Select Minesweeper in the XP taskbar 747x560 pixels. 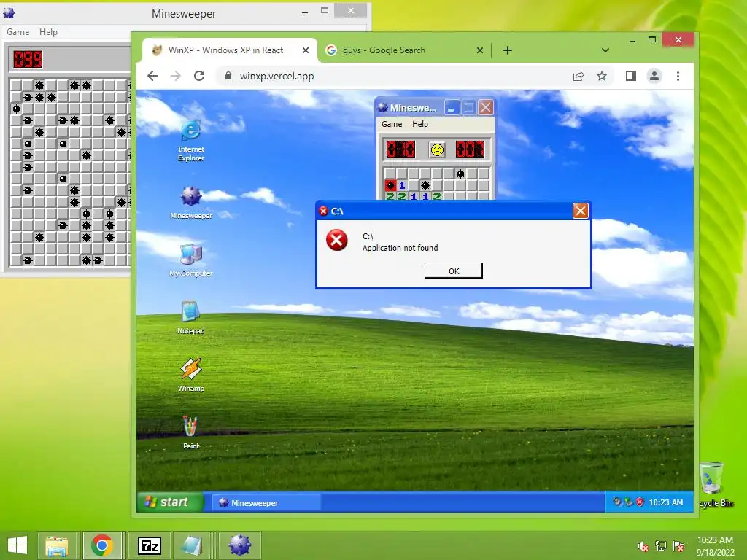point(267,503)
